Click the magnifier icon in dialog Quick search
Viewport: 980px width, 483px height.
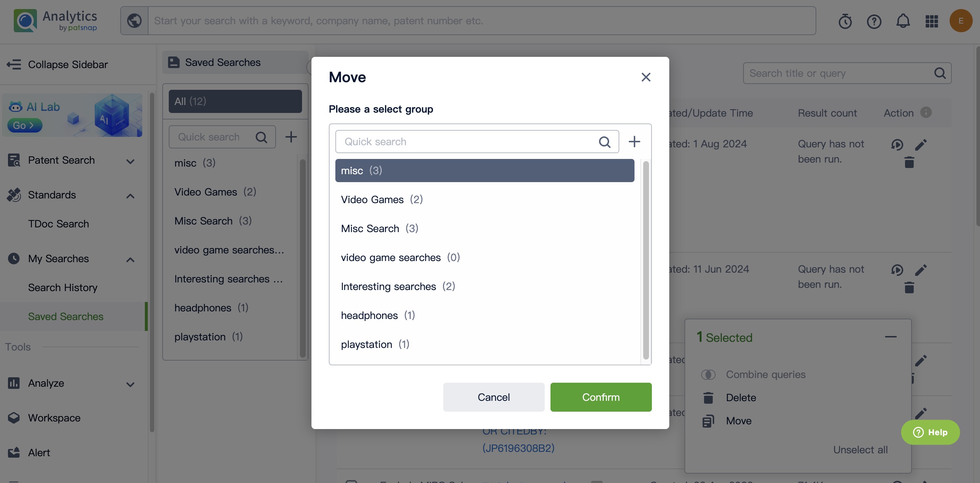(604, 142)
